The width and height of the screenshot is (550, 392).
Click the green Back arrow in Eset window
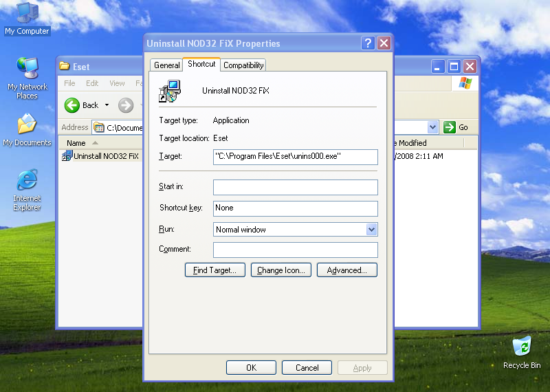point(72,105)
